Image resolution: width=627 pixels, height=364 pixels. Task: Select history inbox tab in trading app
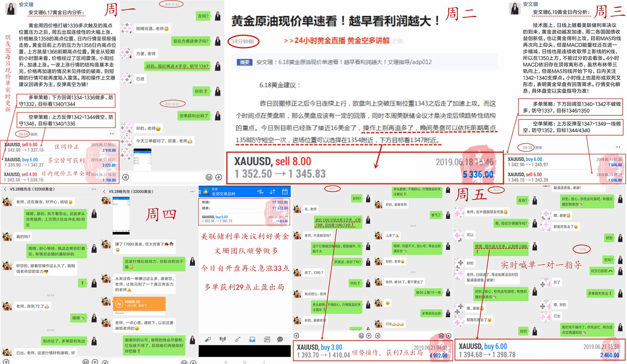coord(252,339)
